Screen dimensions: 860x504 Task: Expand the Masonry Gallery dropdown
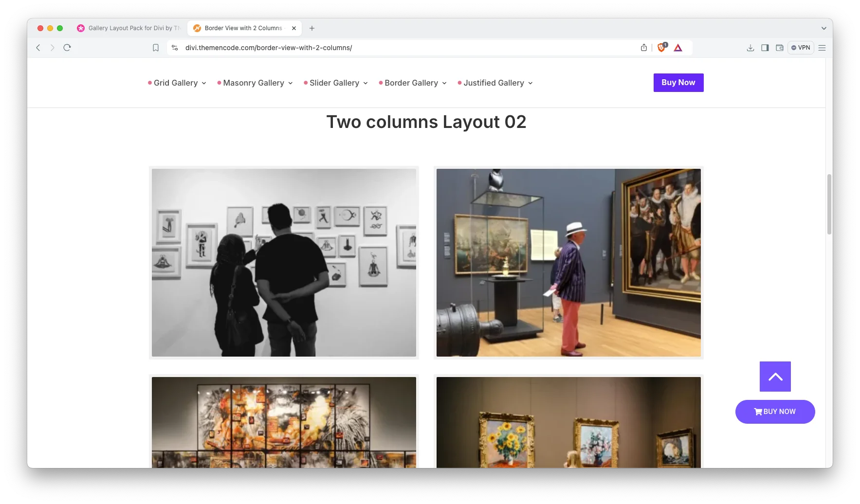click(255, 83)
